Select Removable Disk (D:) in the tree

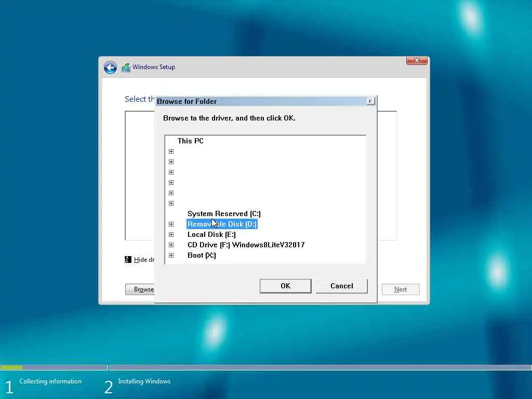(x=222, y=224)
